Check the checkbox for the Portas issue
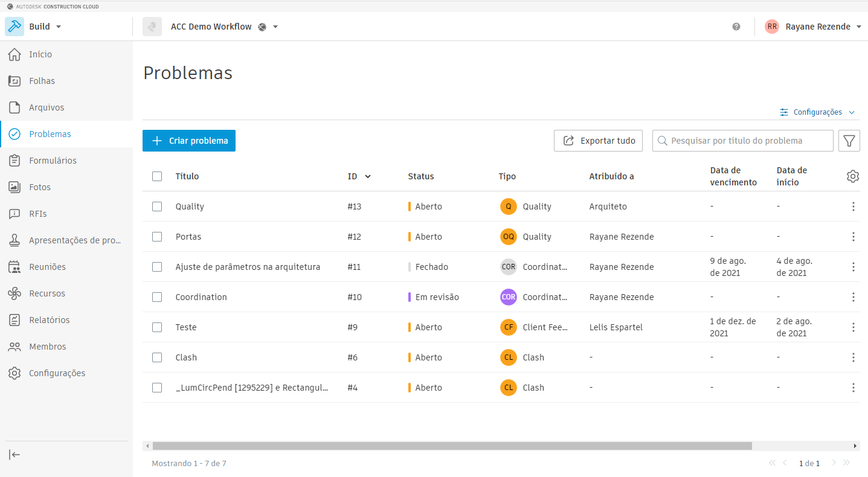Viewport: 868px width, 477px height. tap(157, 236)
